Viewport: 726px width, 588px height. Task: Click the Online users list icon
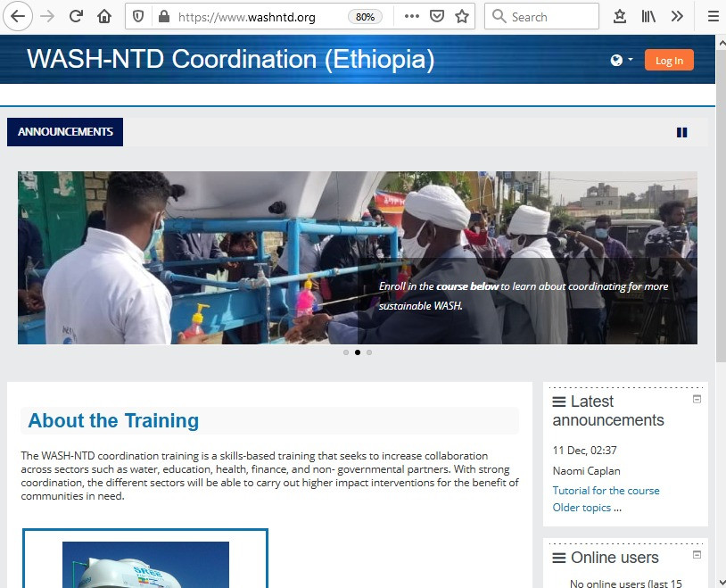tap(559, 558)
